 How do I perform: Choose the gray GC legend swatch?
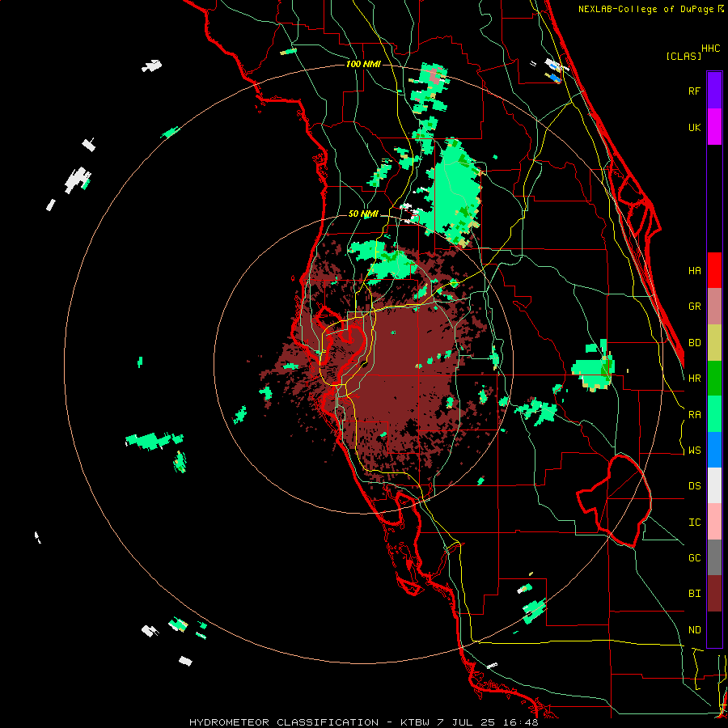point(714,557)
